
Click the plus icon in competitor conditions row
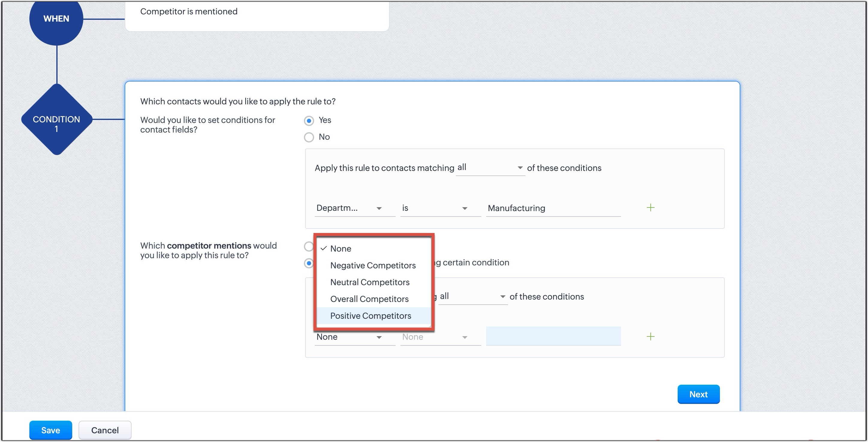pos(650,336)
